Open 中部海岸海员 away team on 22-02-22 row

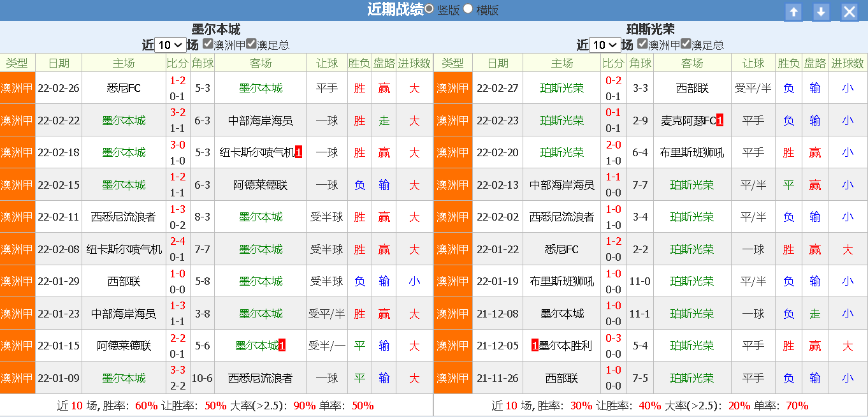[x=261, y=121]
